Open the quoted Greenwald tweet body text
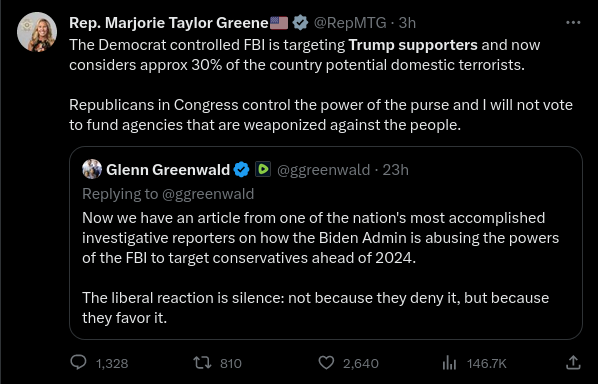The height and width of the screenshot is (384, 598). coord(320,268)
